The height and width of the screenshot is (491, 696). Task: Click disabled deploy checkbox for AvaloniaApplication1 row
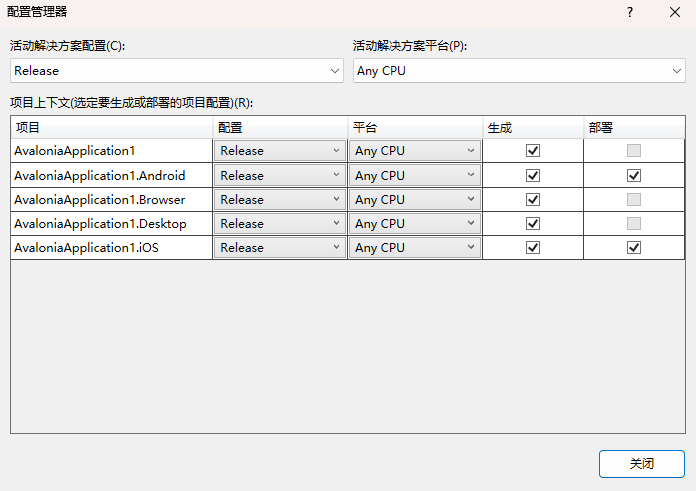[x=634, y=150]
